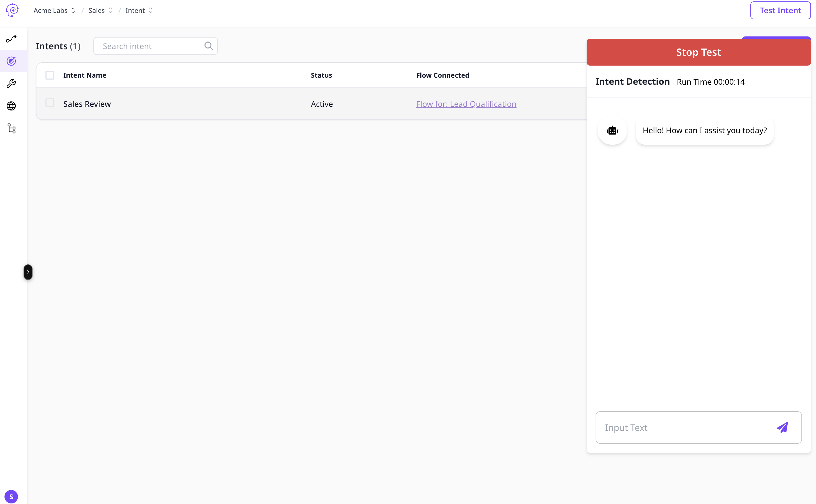
Task: Open the hierarchy tree sidebar icon
Action: [11, 128]
